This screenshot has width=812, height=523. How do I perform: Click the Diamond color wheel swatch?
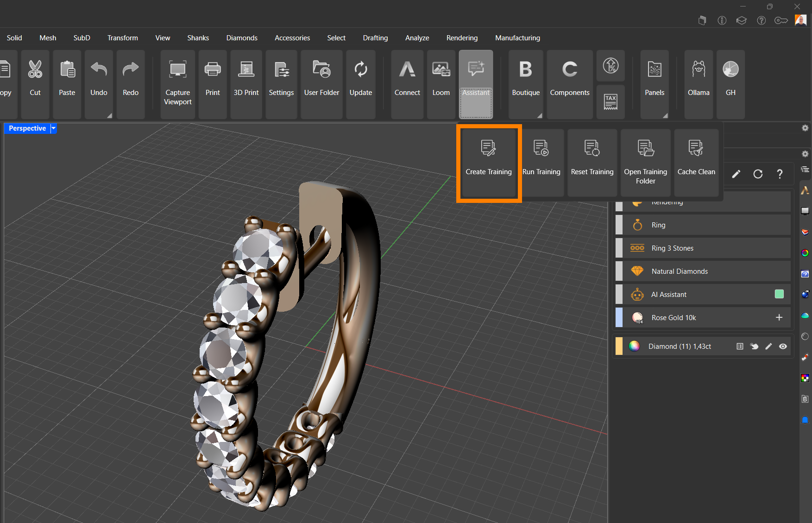pos(634,347)
